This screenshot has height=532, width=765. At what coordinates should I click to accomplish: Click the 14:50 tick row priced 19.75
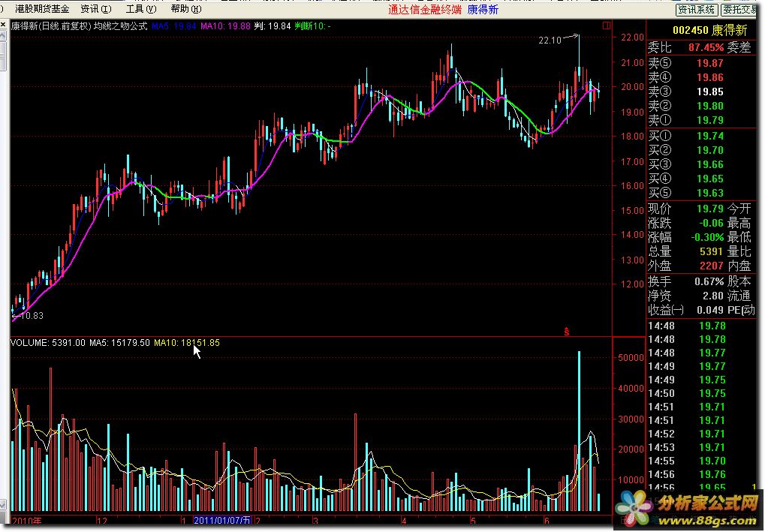(x=687, y=393)
